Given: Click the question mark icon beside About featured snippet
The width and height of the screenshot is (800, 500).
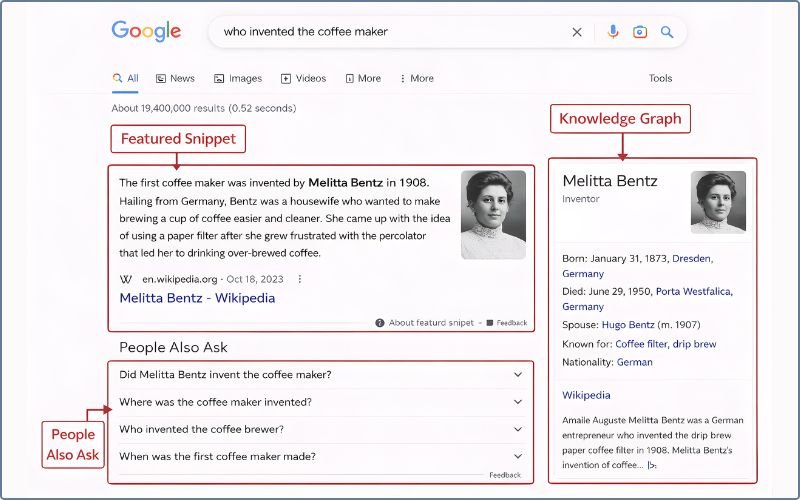Looking at the screenshot, I should (380, 323).
